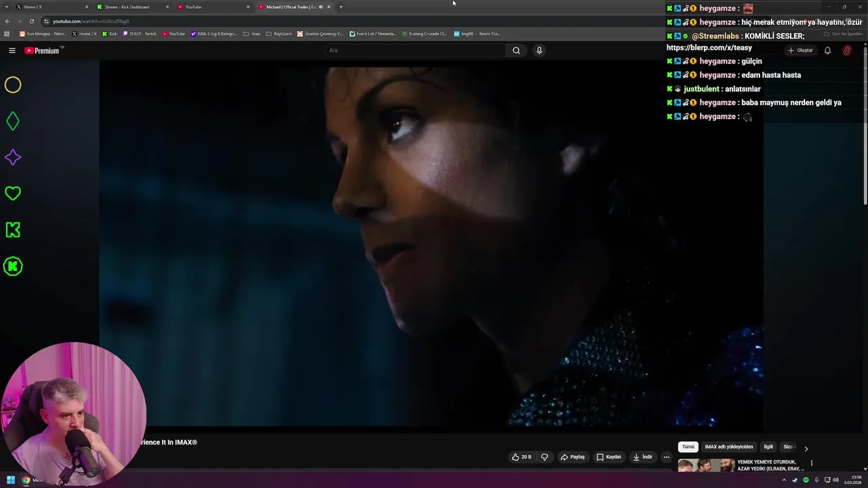The height and width of the screenshot is (488, 868).
Task: Open YouTube notifications bell
Action: click(827, 50)
